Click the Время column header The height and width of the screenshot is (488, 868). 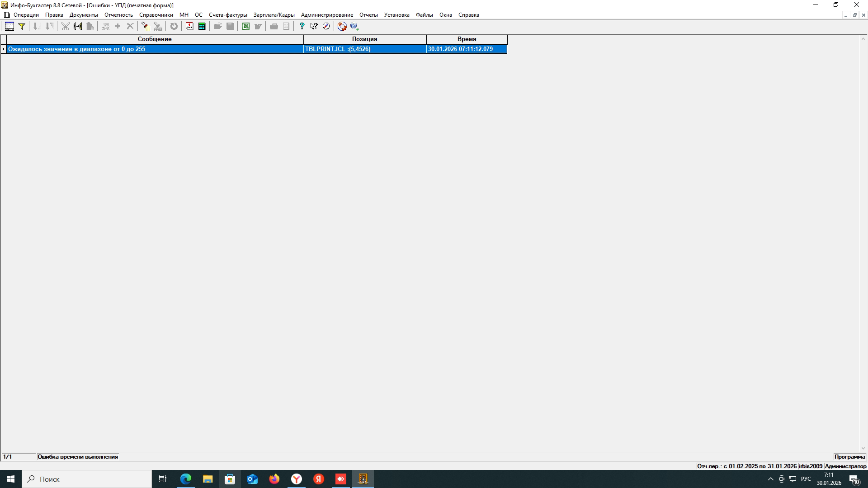pyautogui.click(x=467, y=39)
